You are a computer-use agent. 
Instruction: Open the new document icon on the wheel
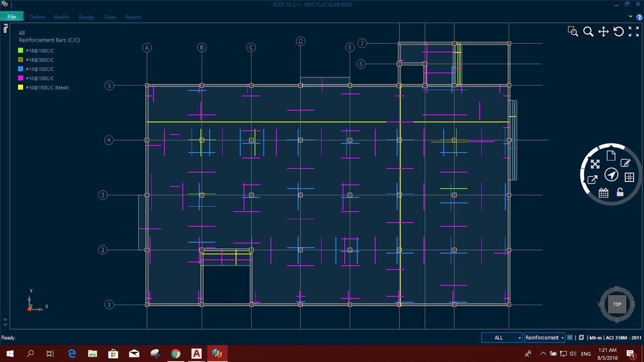point(611,156)
